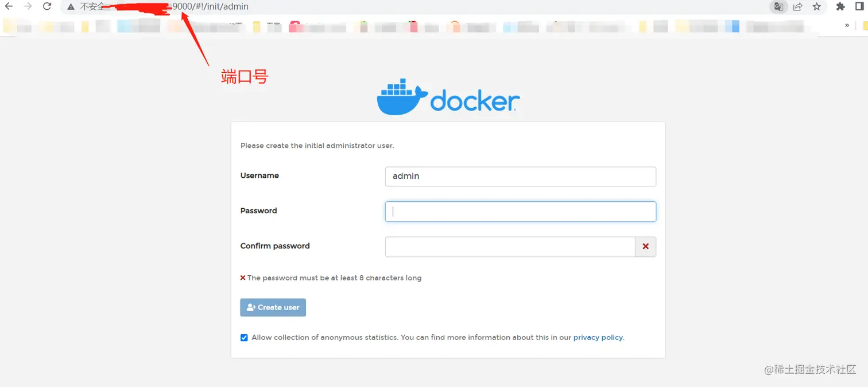Click the browser back arrow
868x387 pixels.
(9, 7)
